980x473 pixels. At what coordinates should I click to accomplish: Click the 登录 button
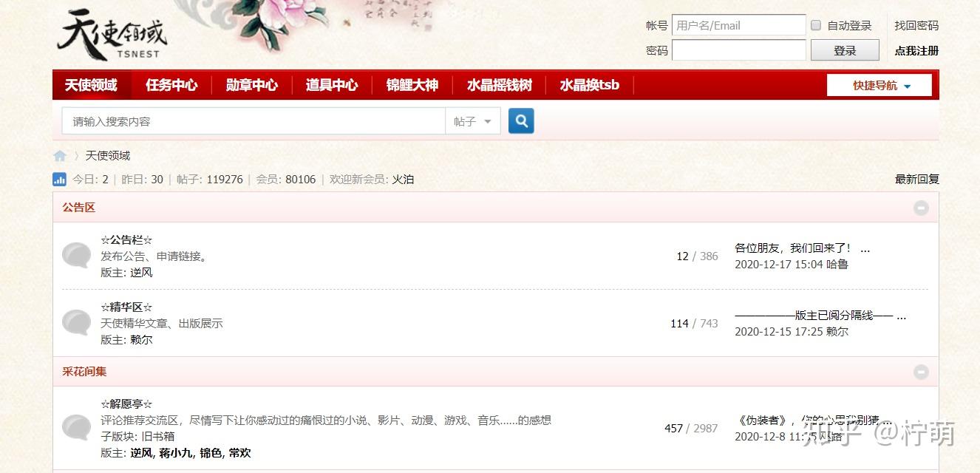845,50
